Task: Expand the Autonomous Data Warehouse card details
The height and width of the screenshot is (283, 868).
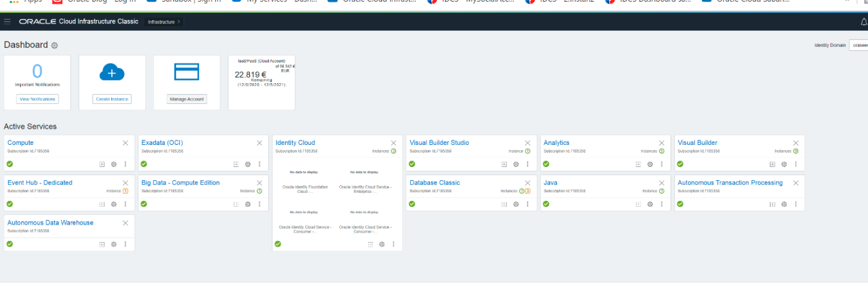Action: [x=102, y=245]
